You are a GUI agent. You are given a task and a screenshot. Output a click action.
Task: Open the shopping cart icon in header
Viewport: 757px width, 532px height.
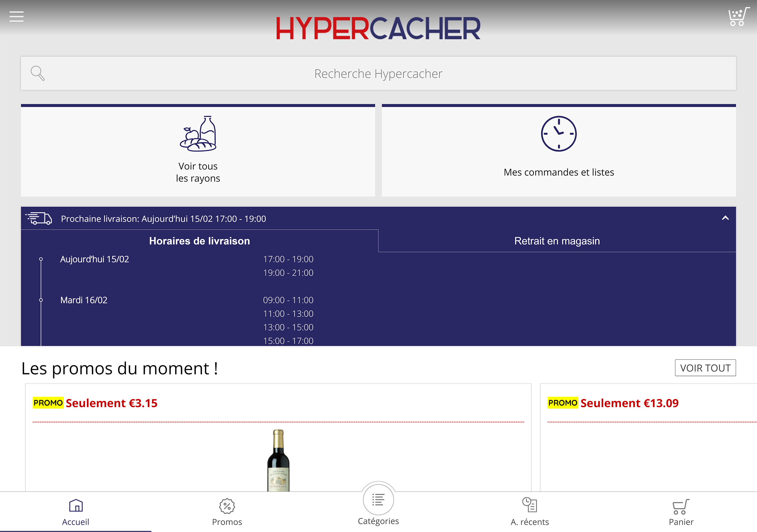(x=739, y=17)
